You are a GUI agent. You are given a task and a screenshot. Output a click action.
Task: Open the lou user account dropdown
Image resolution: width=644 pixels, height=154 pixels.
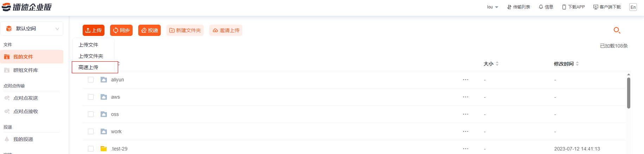tap(492, 7)
